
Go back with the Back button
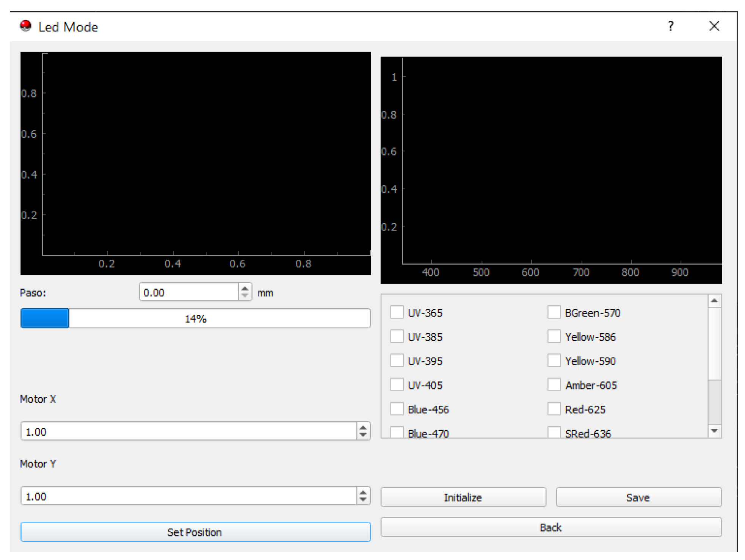[x=551, y=527]
